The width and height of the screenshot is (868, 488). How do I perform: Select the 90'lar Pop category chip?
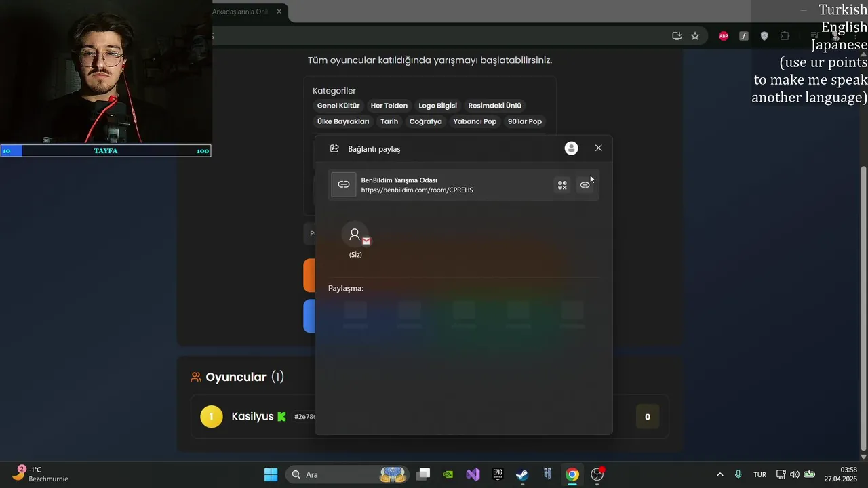[525, 121]
